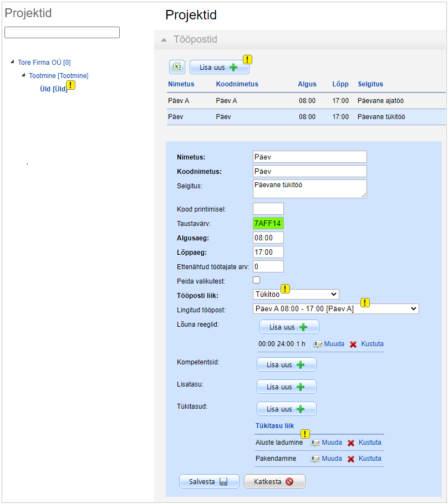Screen dimensions: 448x504
Task: Open the Tööposti liik dropdown
Action: (x=296, y=295)
